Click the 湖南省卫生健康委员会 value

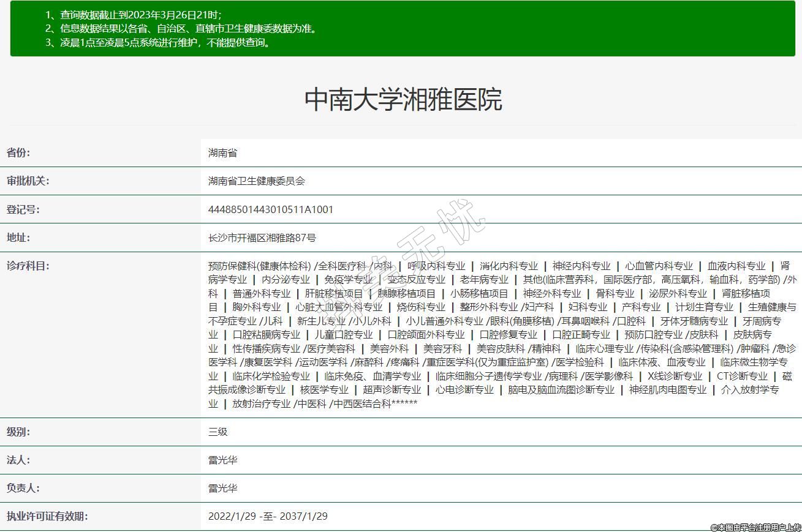tap(256, 181)
